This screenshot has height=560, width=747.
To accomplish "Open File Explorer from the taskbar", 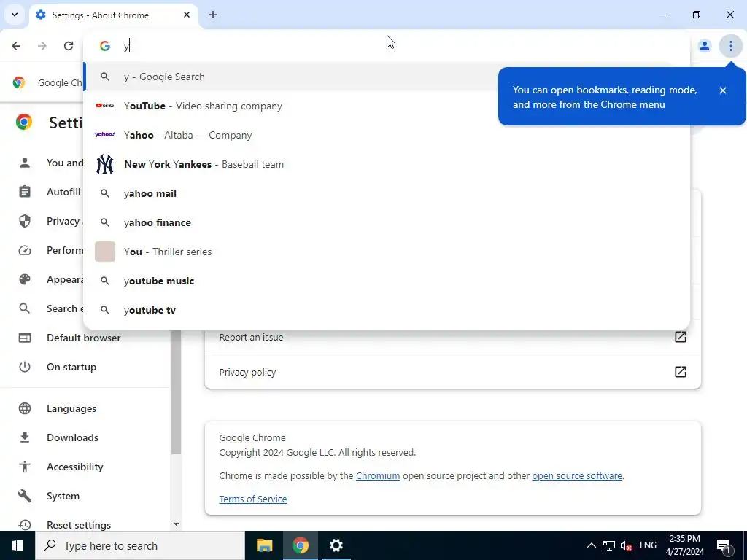I will coord(264,545).
